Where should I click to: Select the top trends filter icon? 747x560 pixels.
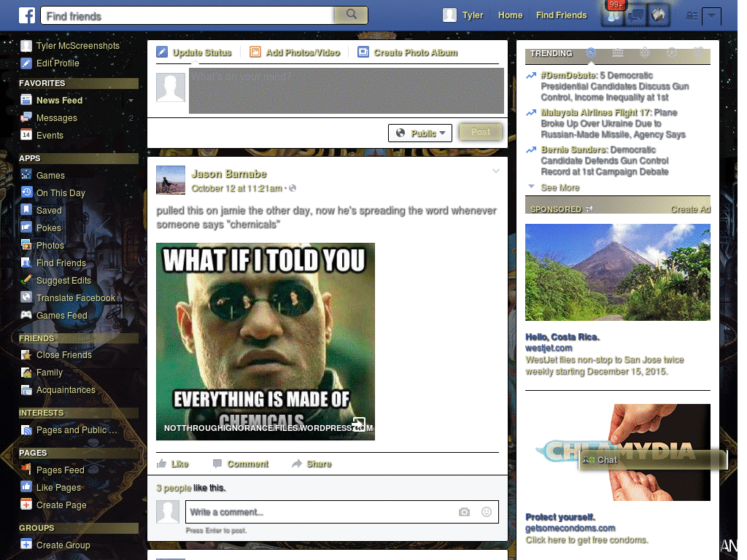click(x=591, y=52)
